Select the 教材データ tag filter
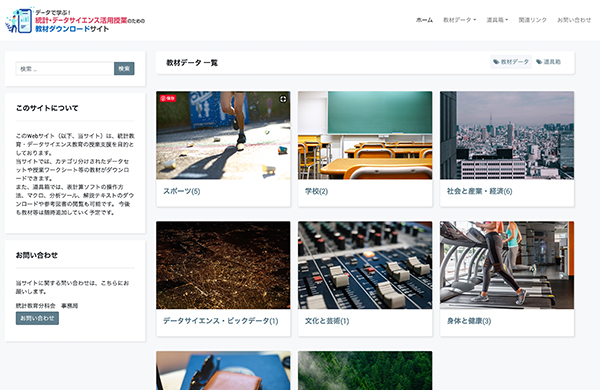Screen dimensions: 600x390 click(511, 62)
